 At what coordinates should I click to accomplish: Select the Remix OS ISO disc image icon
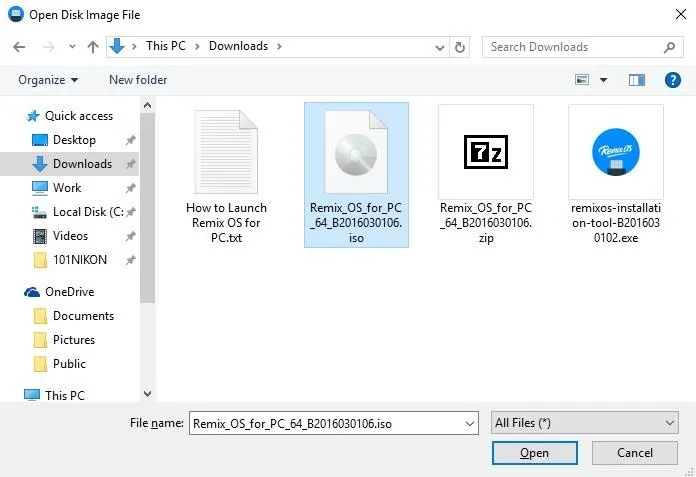[356, 152]
